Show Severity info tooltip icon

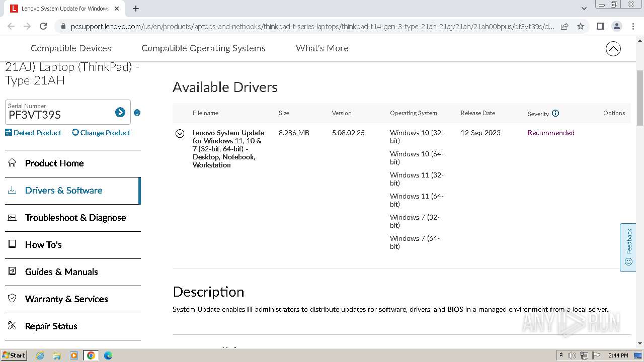point(555,113)
